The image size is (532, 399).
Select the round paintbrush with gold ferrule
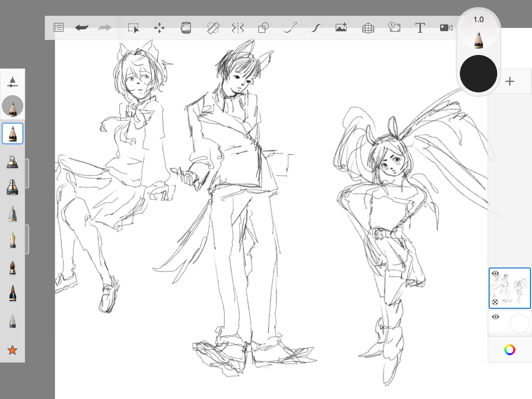pos(12,267)
